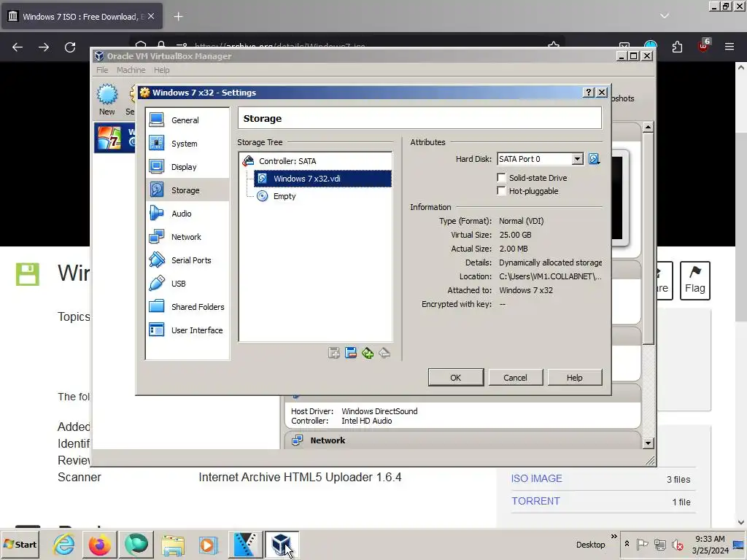
Task: Open Windows Explorer folder from taskbar
Action: 172,544
